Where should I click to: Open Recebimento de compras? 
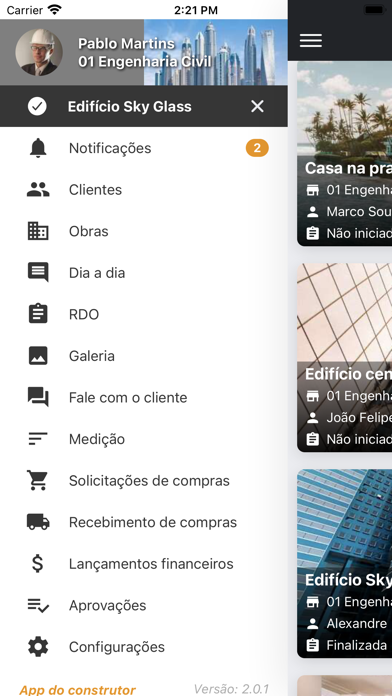[x=144, y=522]
